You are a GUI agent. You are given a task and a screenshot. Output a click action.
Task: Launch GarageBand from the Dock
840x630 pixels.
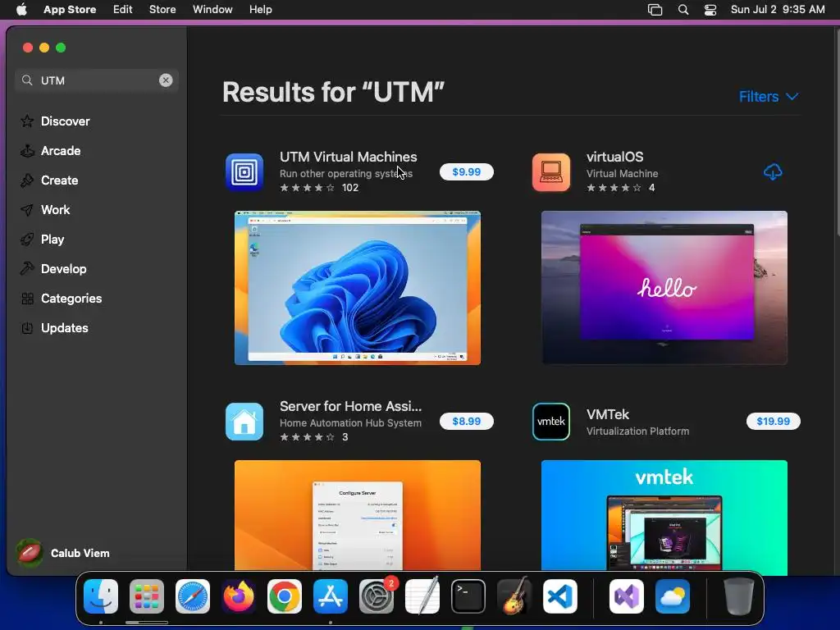(x=514, y=596)
